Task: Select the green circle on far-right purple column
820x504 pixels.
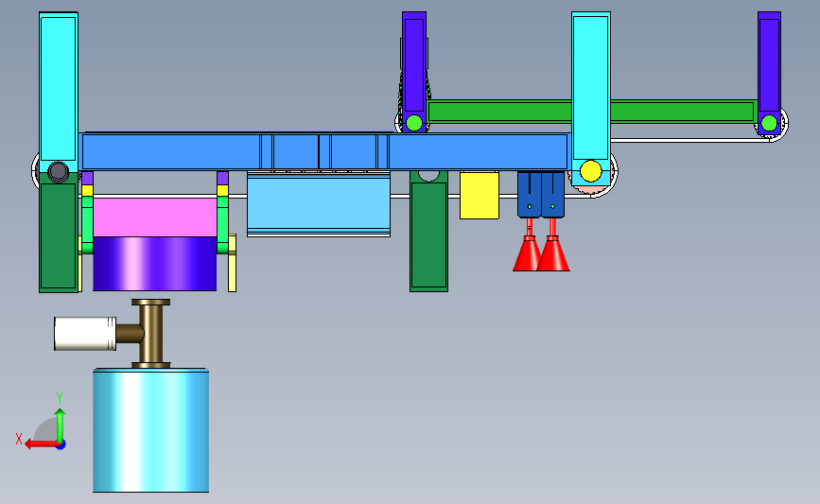Action: pos(769,123)
